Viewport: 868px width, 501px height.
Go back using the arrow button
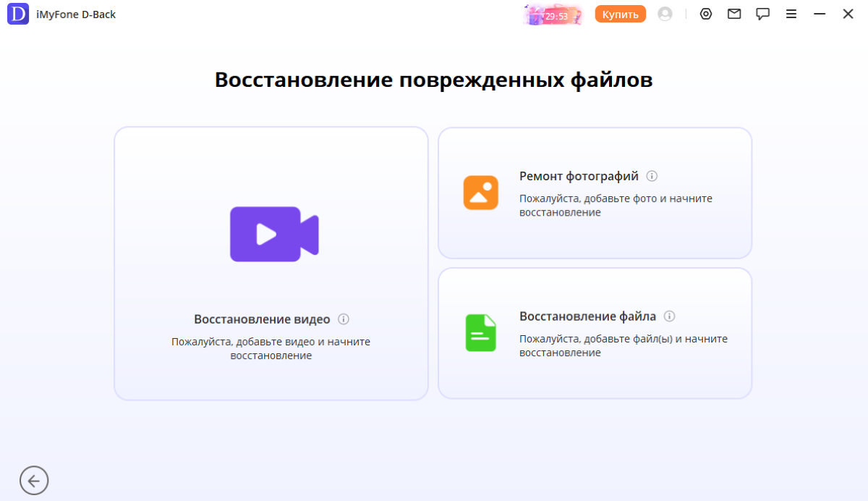[34, 480]
